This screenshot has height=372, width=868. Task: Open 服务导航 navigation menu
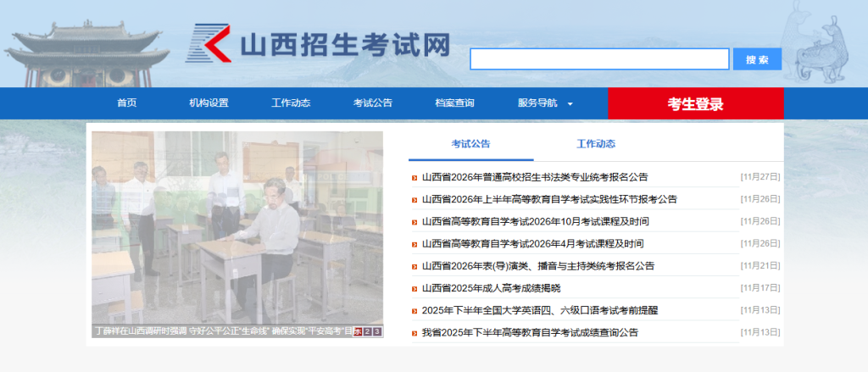click(x=537, y=103)
